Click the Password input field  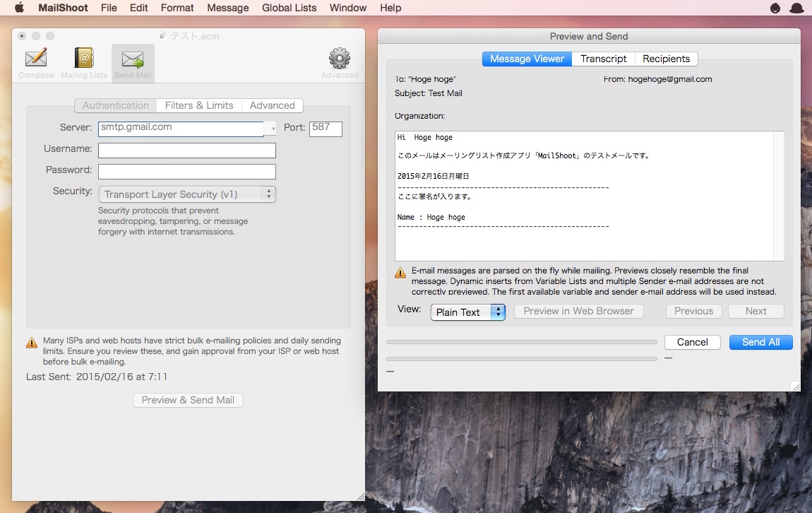[x=187, y=172]
